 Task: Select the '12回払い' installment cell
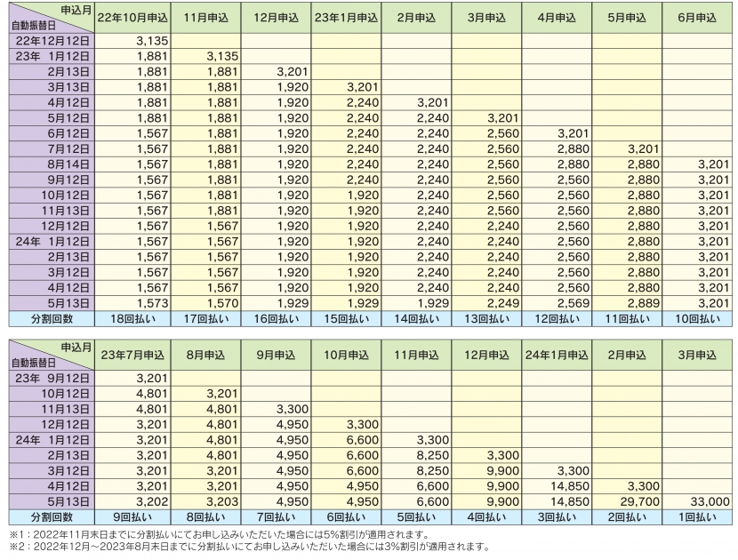557,318
